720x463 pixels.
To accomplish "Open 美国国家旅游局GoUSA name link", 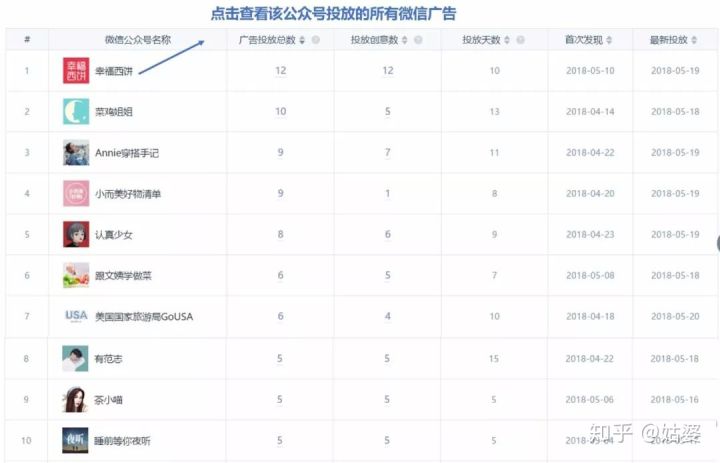I will click(144, 316).
